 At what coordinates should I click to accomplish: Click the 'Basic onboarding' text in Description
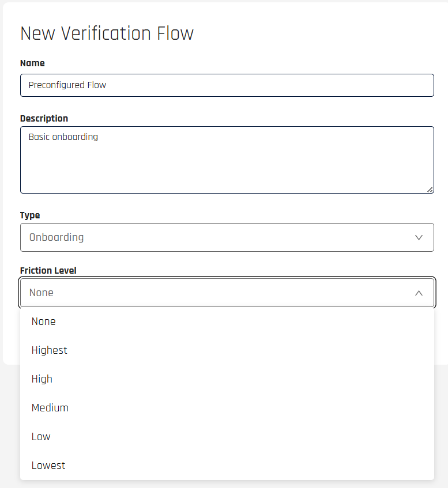[63, 137]
